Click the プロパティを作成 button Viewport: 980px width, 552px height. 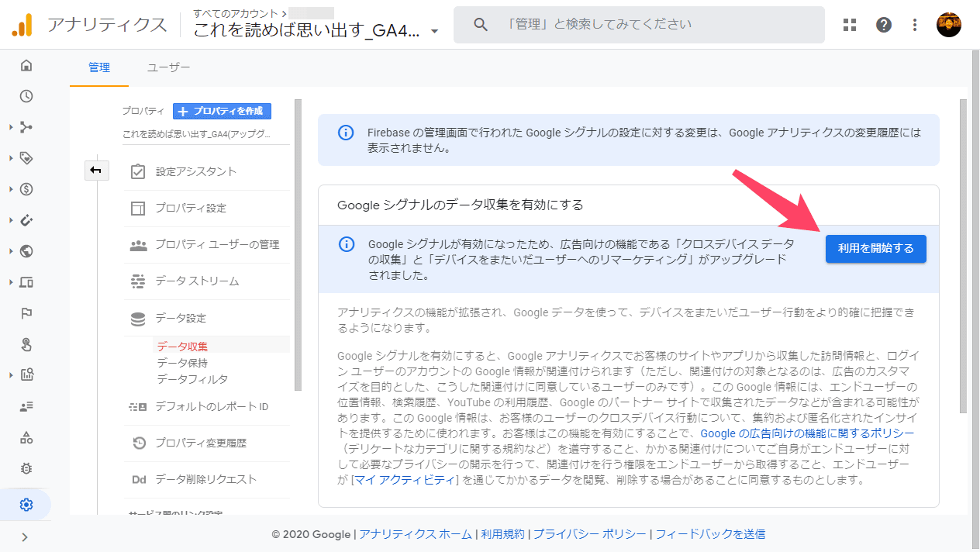(222, 111)
